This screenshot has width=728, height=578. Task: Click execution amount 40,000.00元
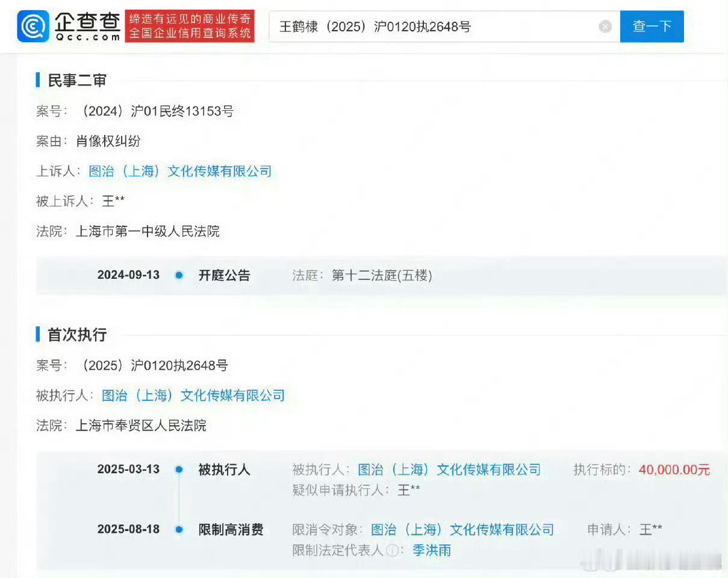(x=674, y=470)
